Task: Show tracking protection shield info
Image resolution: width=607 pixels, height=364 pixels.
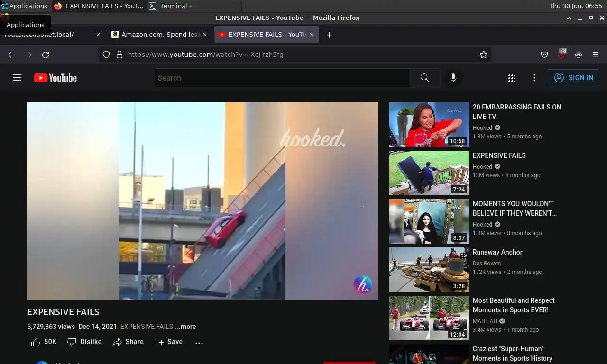Action: [106, 55]
